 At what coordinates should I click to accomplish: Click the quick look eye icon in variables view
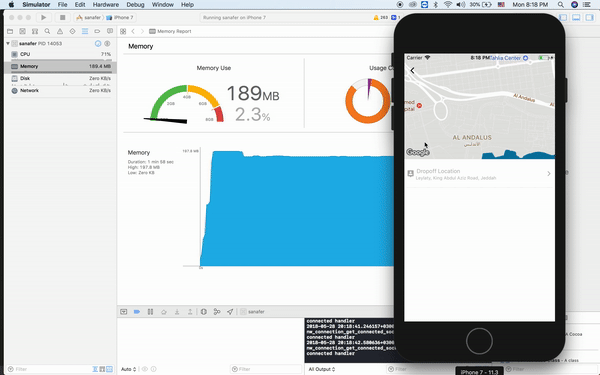pyautogui.click(x=145, y=369)
